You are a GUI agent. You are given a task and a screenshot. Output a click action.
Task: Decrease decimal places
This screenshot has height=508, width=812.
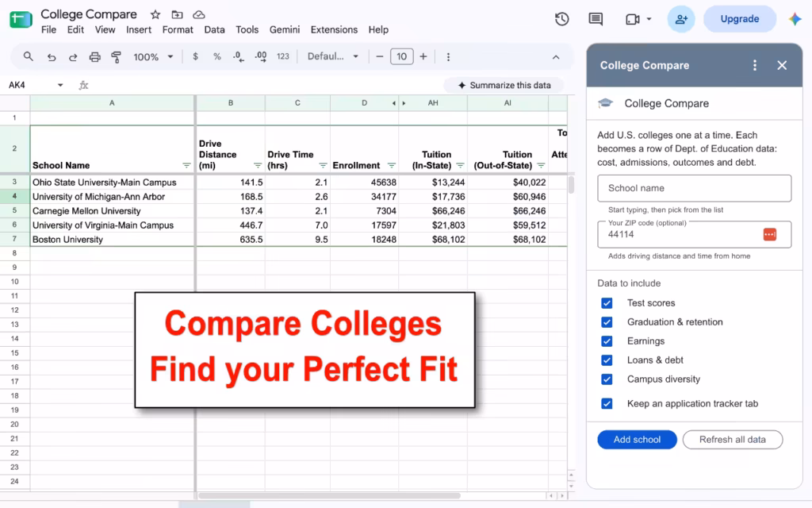pos(238,56)
